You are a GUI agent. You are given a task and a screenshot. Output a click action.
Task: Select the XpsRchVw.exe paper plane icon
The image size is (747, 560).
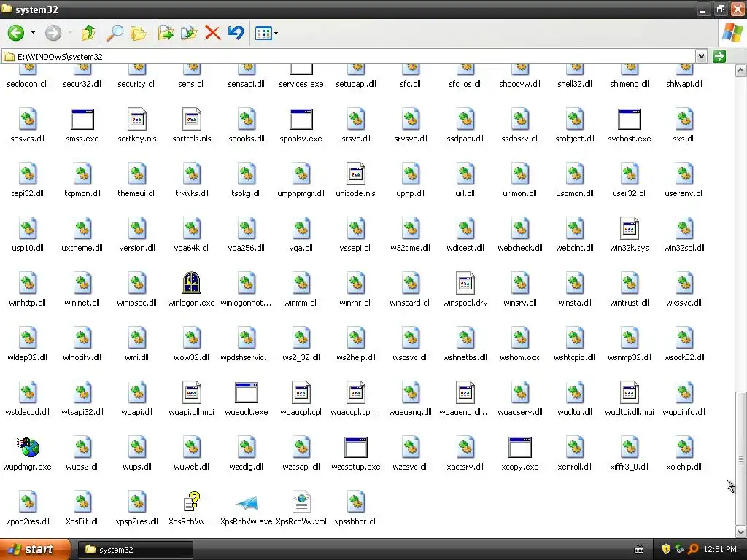pyautogui.click(x=247, y=502)
